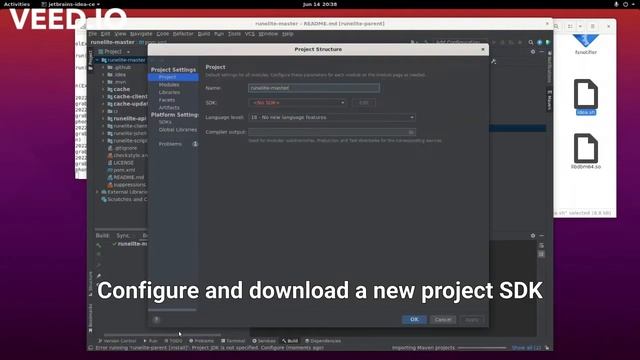The height and width of the screenshot is (360, 640).
Task: Click the help question mark button
Action: [156, 320]
